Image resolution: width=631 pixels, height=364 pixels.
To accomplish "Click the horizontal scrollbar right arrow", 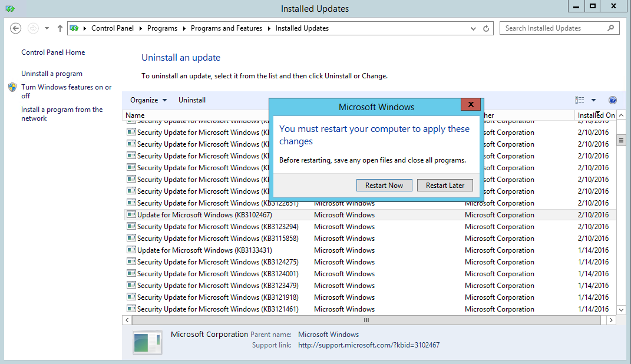I will pyautogui.click(x=612, y=320).
